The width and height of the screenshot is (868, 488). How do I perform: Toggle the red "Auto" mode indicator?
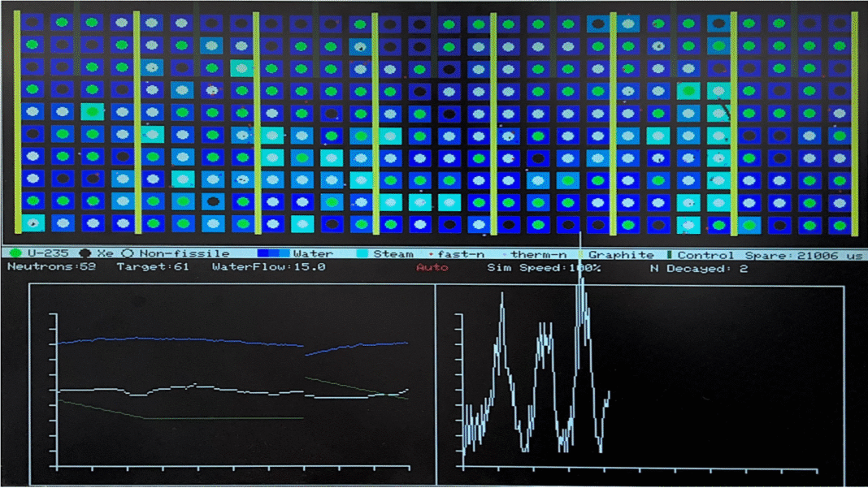point(432,268)
